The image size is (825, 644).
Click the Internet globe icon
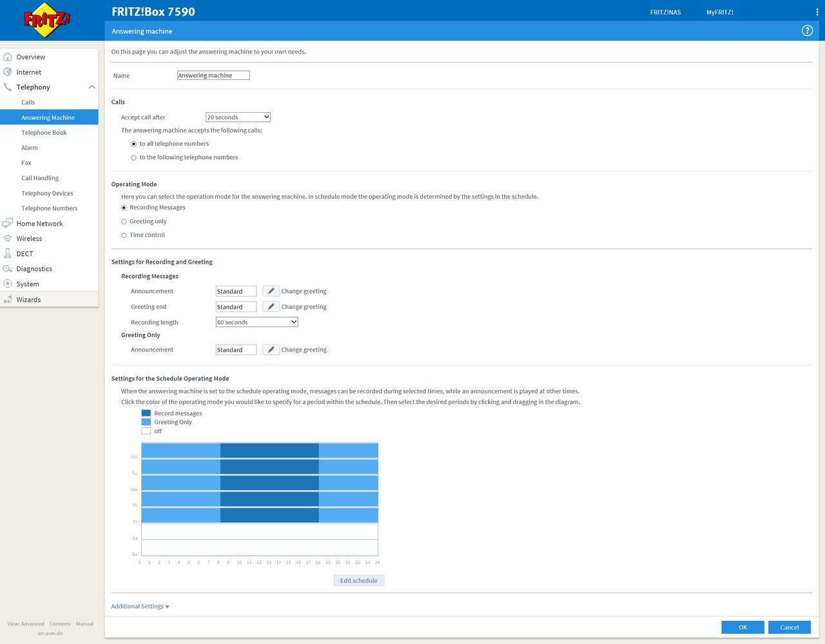click(x=8, y=72)
